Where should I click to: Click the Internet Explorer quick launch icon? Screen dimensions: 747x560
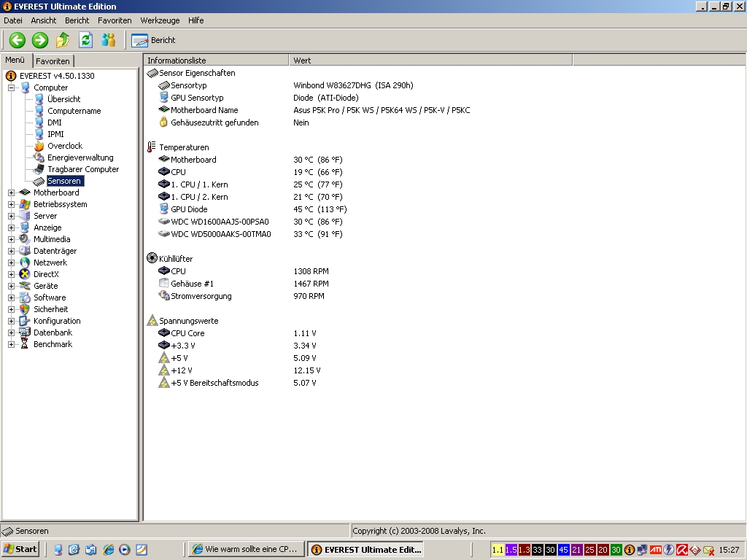coord(108,550)
